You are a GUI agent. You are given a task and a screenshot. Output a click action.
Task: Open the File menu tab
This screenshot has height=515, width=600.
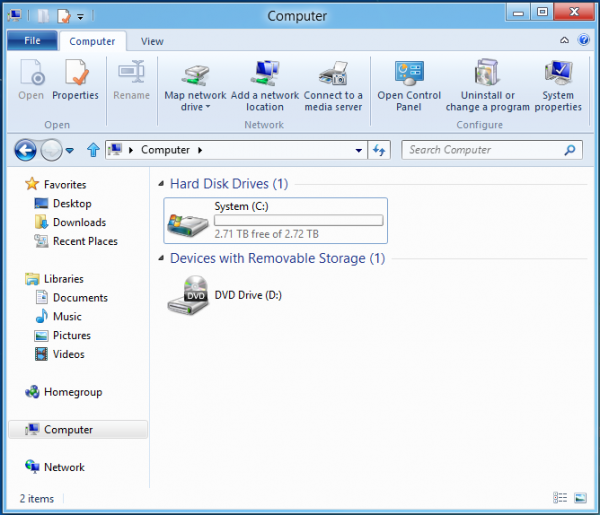(x=33, y=41)
